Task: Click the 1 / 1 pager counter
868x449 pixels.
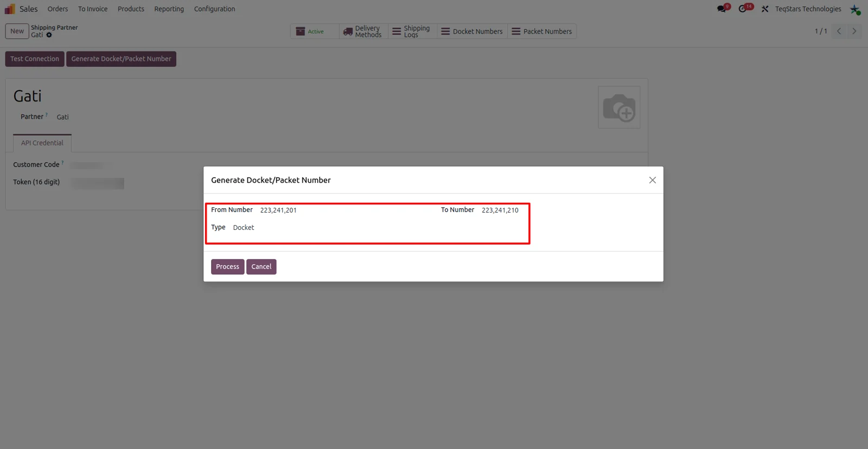Action: click(821, 31)
